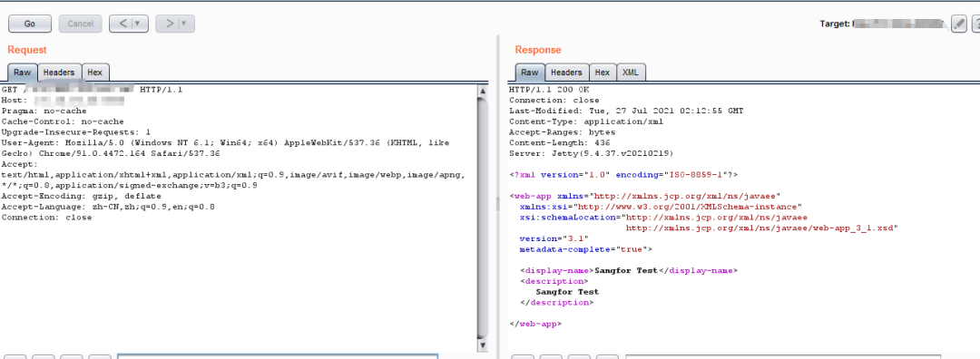Image resolution: width=980 pixels, height=359 pixels.
Task: Click the 'Response' panel heading
Action: click(x=538, y=50)
